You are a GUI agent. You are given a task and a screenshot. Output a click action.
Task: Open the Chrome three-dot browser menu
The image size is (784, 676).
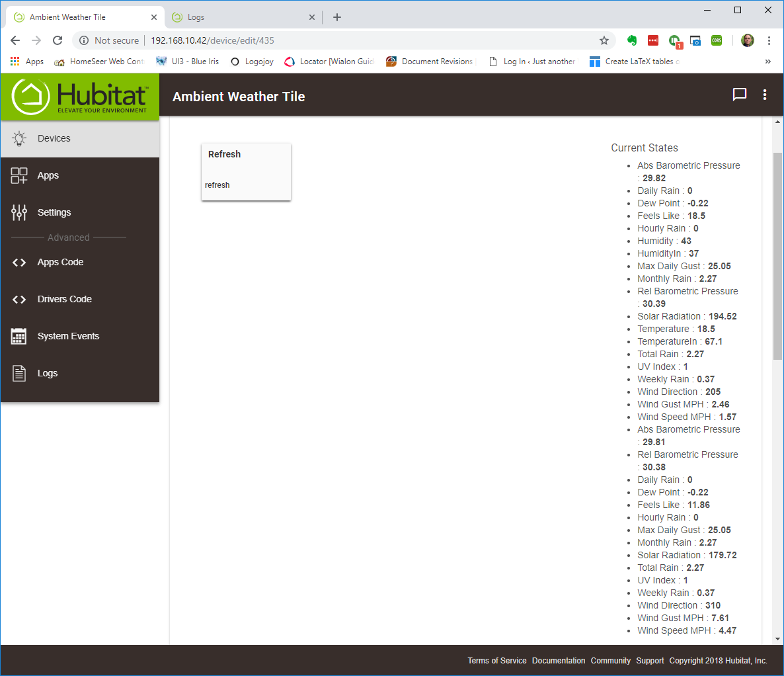(769, 40)
